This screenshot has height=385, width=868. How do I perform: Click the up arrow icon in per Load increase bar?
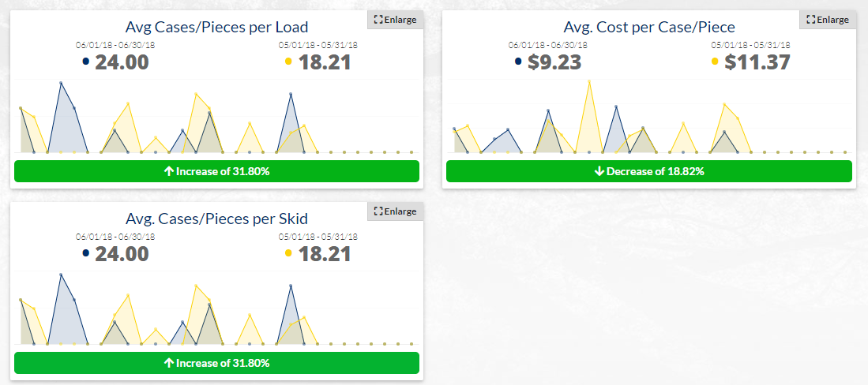point(169,171)
